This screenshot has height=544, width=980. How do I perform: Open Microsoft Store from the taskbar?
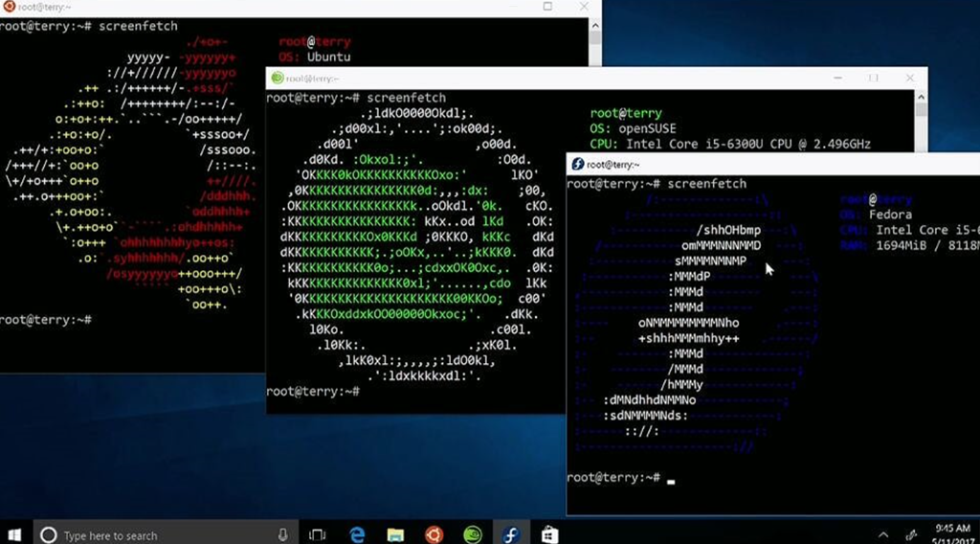pos(549,534)
